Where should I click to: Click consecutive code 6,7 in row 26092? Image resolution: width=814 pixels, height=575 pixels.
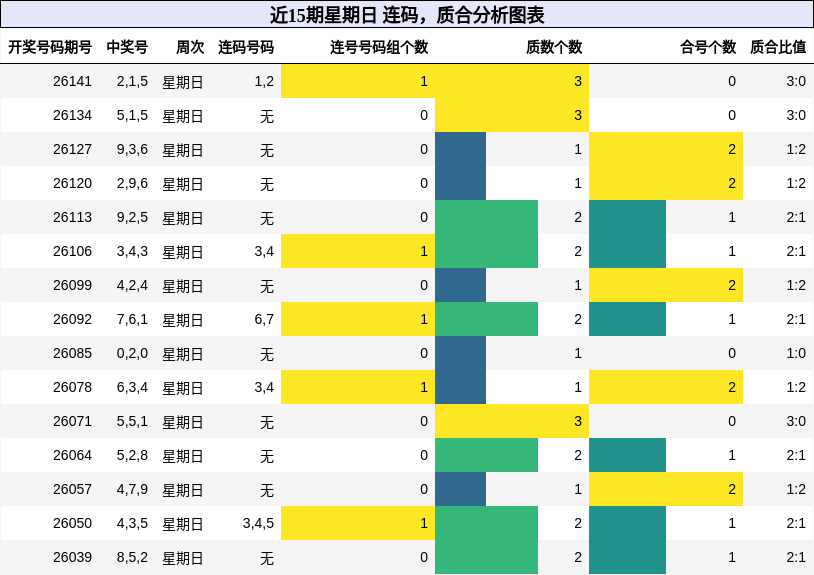point(264,319)
